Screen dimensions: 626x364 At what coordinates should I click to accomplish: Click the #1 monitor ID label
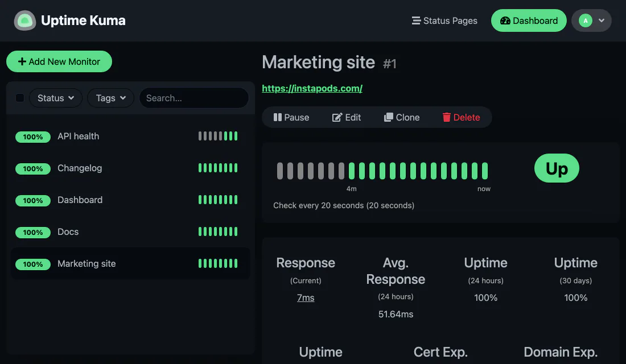tap(390, 64)
